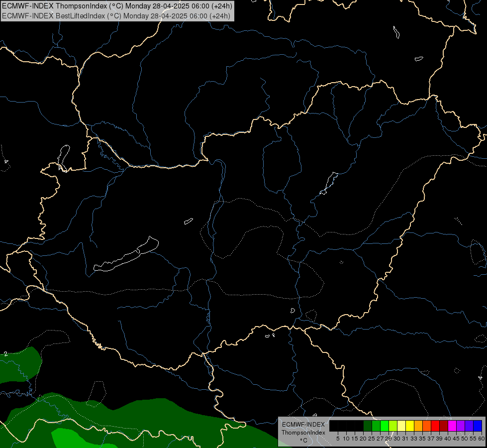Pick the pale yellow 30–31 legend swatch
This screenshot has height=448, width=487.
(x=401, y=426)
